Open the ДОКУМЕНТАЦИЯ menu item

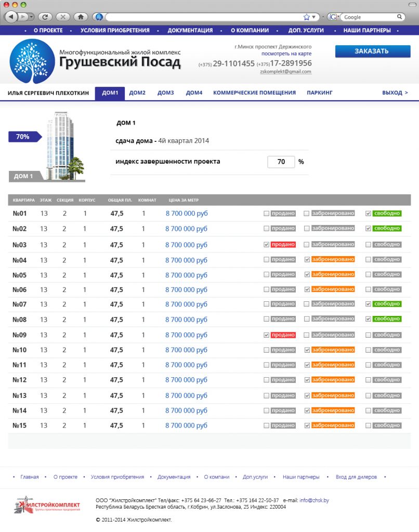point(190,30)
